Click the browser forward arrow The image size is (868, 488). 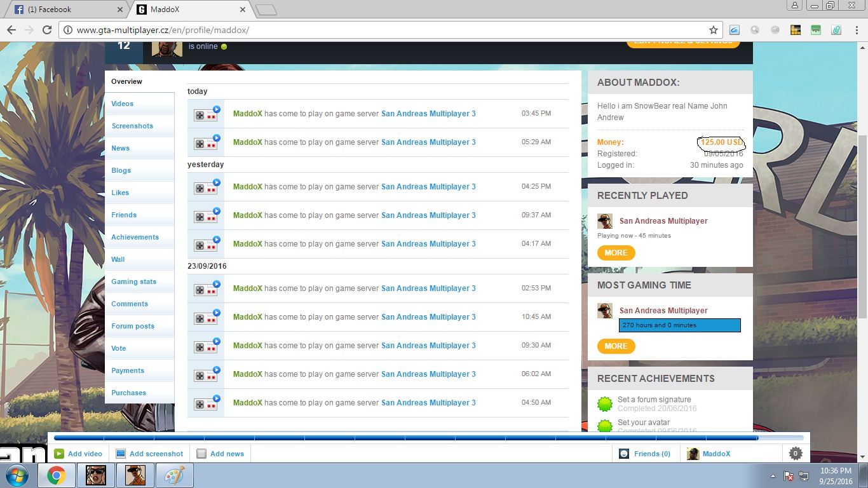[x=29, y=30]
